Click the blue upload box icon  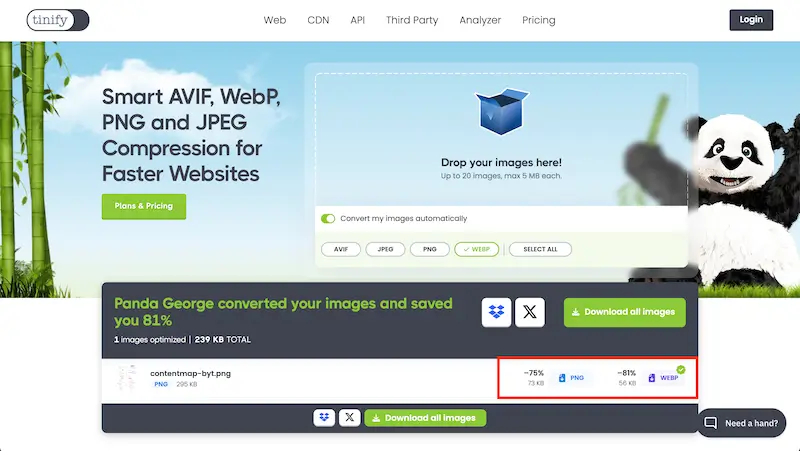coord(501,110)
